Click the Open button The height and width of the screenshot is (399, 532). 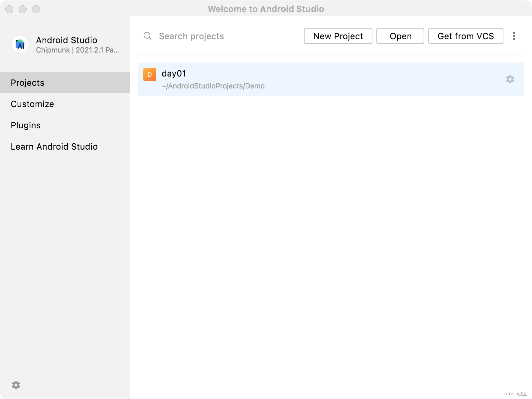click(x=400, y=36)
